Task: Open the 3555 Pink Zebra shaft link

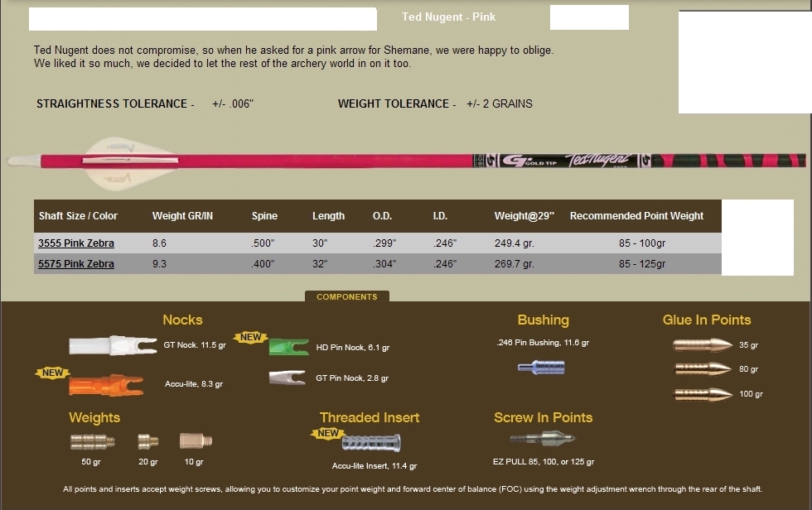Action: (76, 243)
